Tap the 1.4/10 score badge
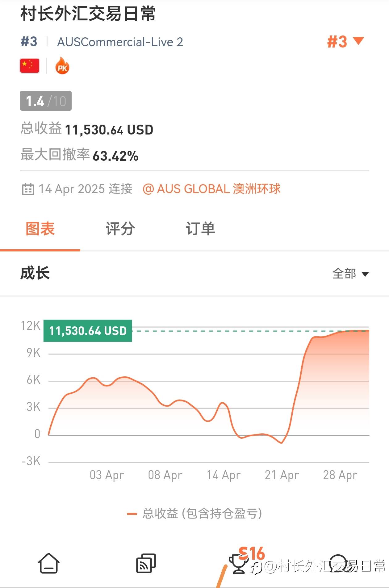 (46, 101)
